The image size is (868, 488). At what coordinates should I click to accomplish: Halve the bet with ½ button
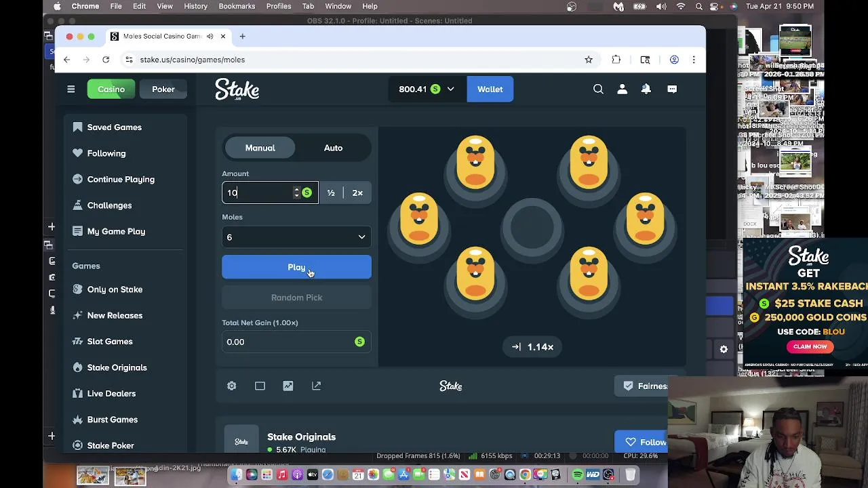tap(331, 192)
